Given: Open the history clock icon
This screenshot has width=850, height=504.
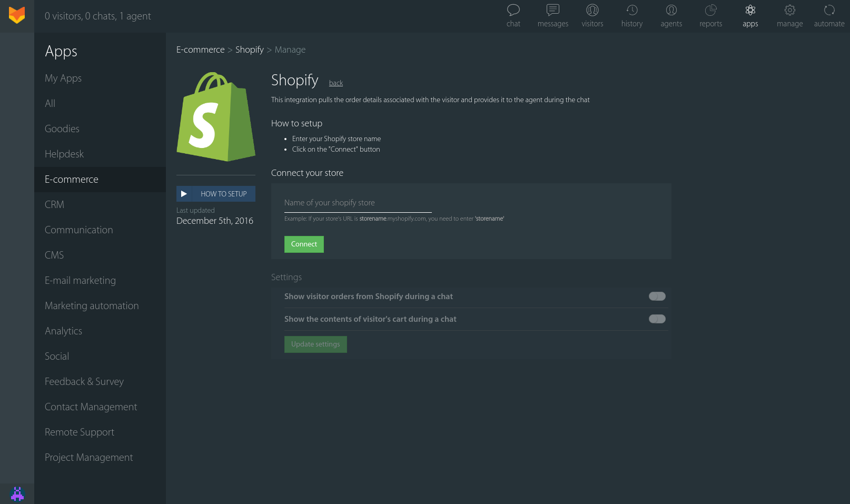Looking at the screenshot, I should tap(631, 11).
